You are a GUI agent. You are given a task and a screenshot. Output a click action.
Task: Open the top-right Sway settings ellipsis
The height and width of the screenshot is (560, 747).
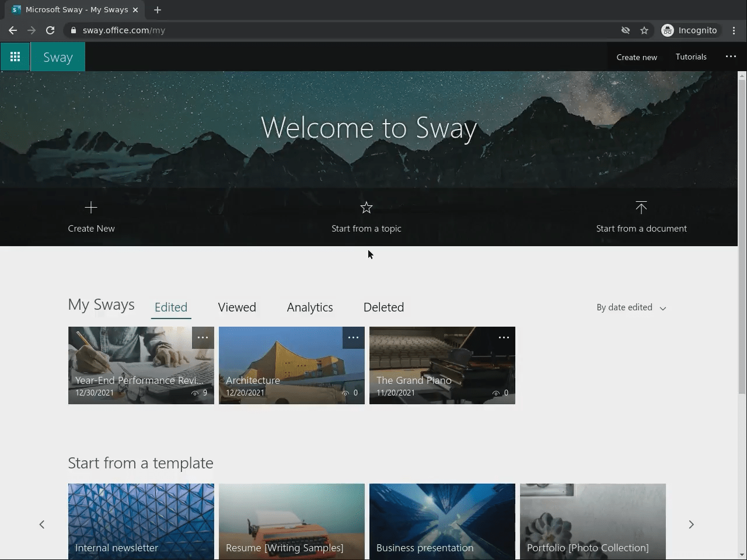click(x=731, y=57)
